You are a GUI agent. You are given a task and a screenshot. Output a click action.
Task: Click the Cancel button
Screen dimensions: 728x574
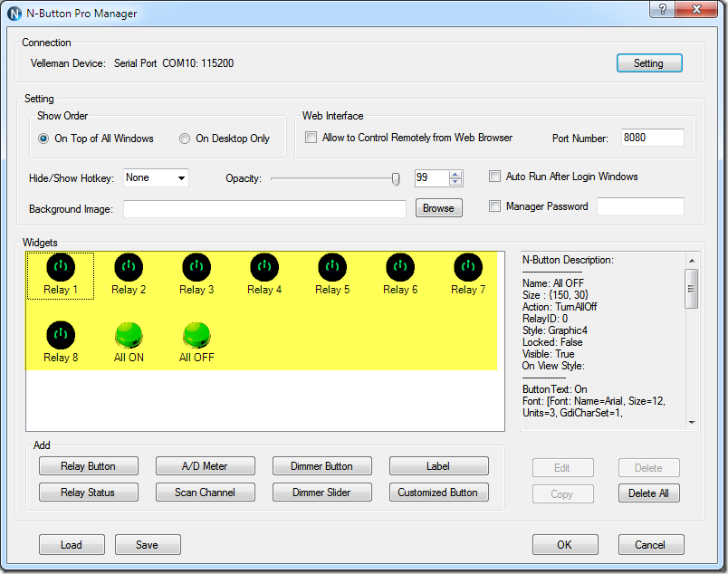[651, 545]
